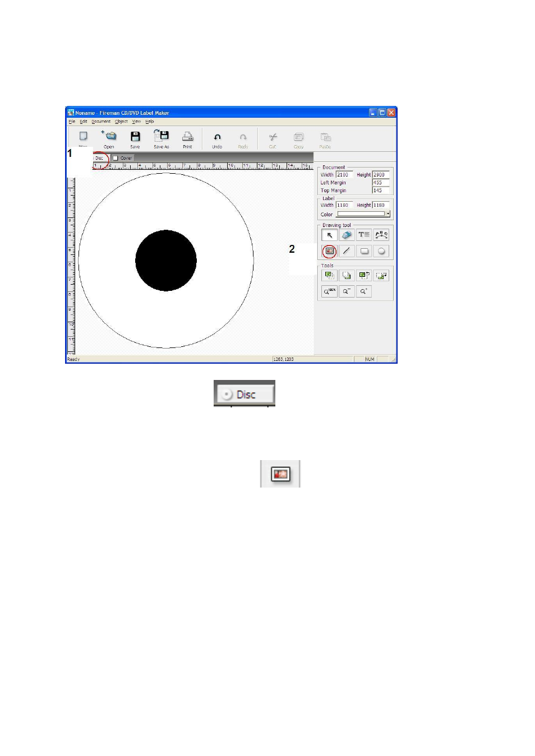Open the View menu
Image resolution: width=535 pixels, height=756 pixels.
click(x=137, y=122)
